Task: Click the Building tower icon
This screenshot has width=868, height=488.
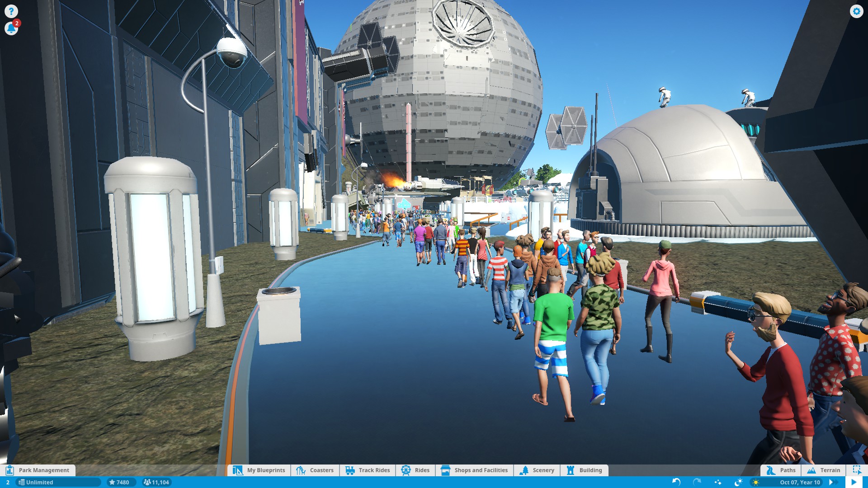Action: (x=571, y=470)
